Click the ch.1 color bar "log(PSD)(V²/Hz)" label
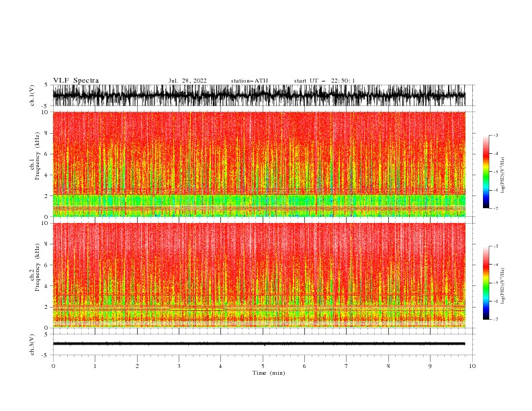Screen dimensions: 532x411 pyautogui.click(x=502, y=175)
